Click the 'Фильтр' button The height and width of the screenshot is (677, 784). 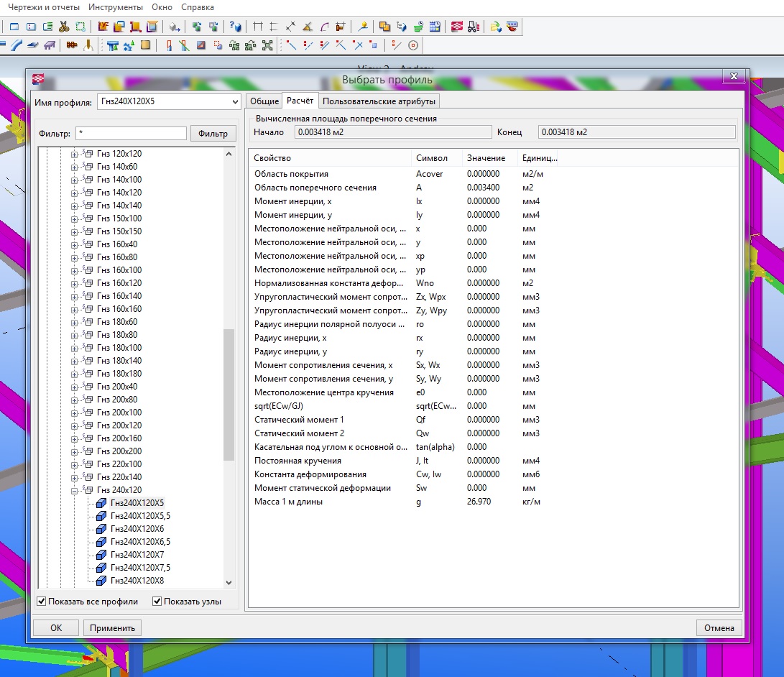(x=213, y=134)
